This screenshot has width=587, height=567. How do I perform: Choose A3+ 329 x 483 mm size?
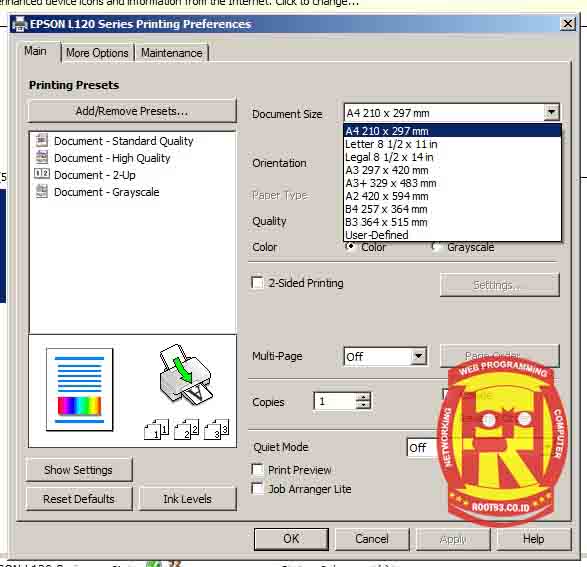[452, 183]
